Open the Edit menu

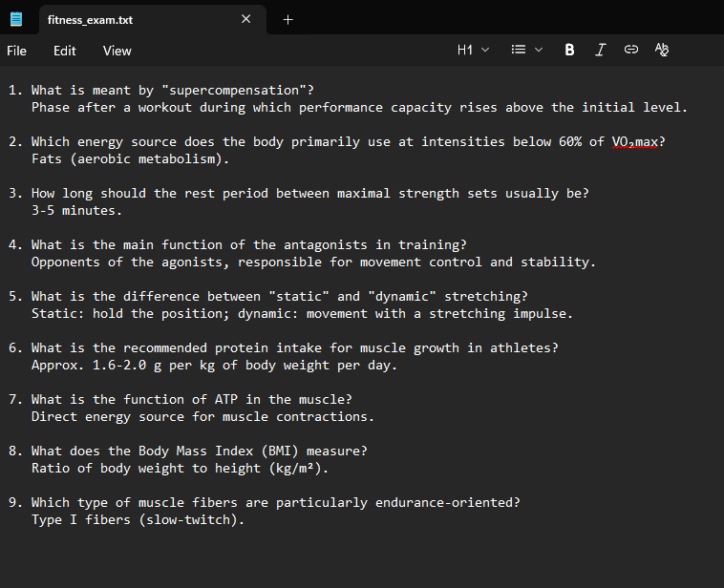coord(65,51)
